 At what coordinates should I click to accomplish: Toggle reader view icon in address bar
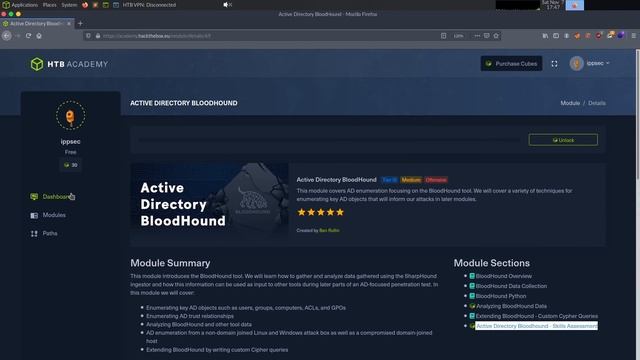443,36
